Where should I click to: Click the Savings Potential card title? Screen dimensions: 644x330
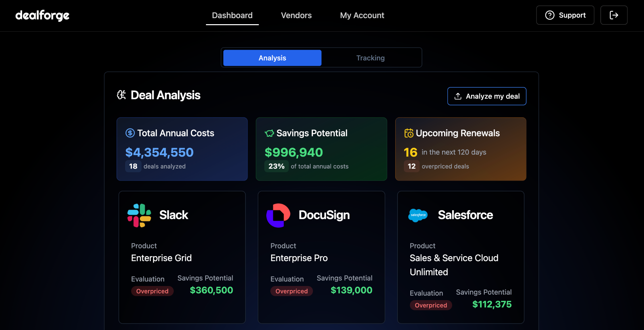(x=312, y=133)
